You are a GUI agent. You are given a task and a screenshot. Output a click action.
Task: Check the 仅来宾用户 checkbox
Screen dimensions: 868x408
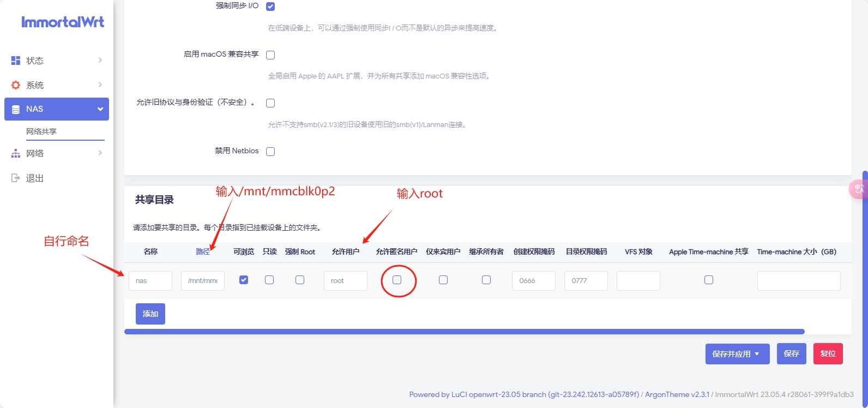pyautogui.click(x=443, y=280)
